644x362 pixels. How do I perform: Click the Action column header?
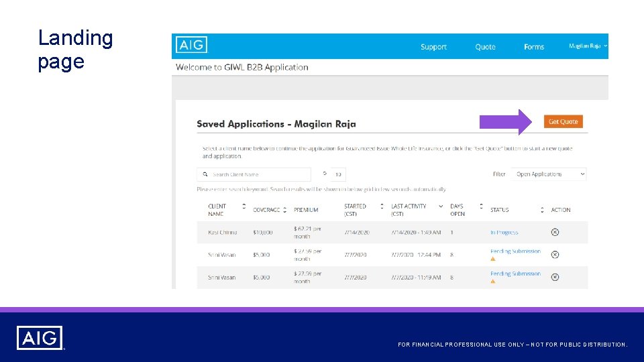pyautogui.click(x=561, y=210)
